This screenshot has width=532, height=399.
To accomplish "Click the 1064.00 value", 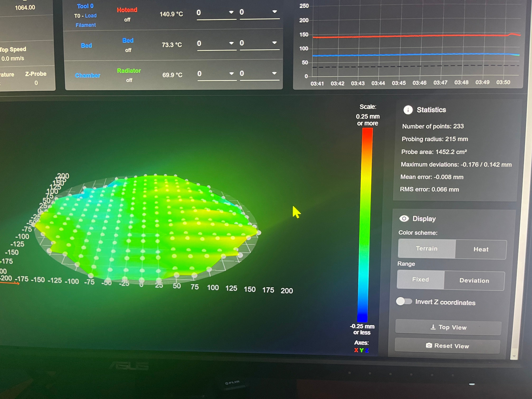I will click(25, 8).
